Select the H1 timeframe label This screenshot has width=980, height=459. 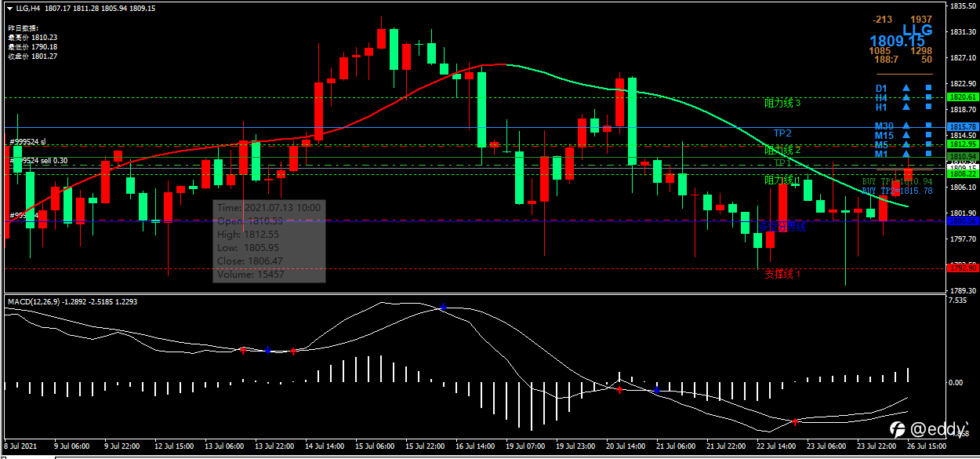click(x=881, y=107)
